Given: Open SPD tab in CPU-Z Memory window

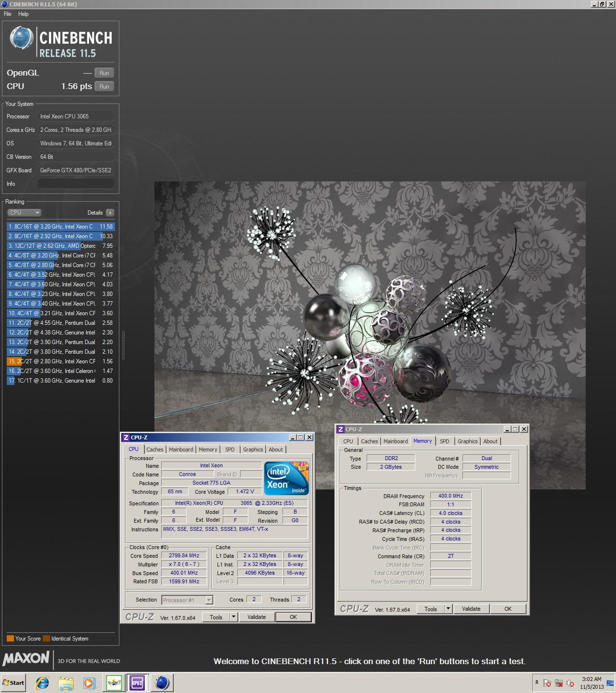Looking at the screenshot, I should 445,441.
